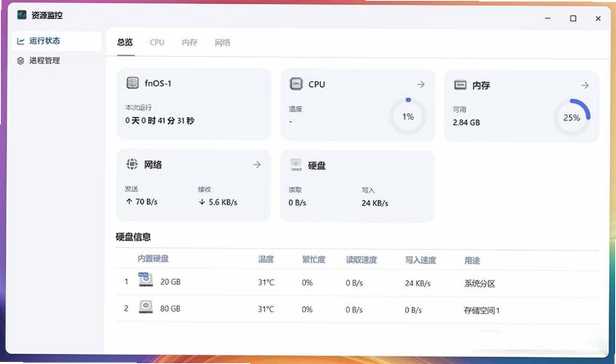Click the 内置硬盘 column header
Viewport: 616px width, 364px height.
[152, 259]
